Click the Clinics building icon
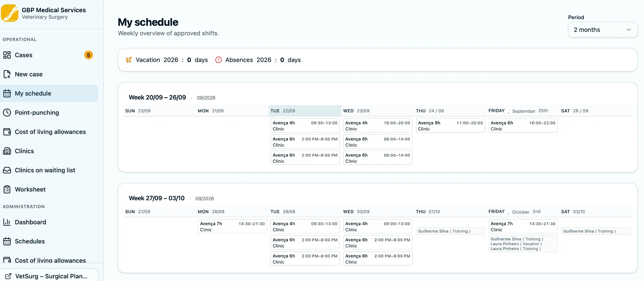Screen dimensions: 644x281 (x=7, y=151)
